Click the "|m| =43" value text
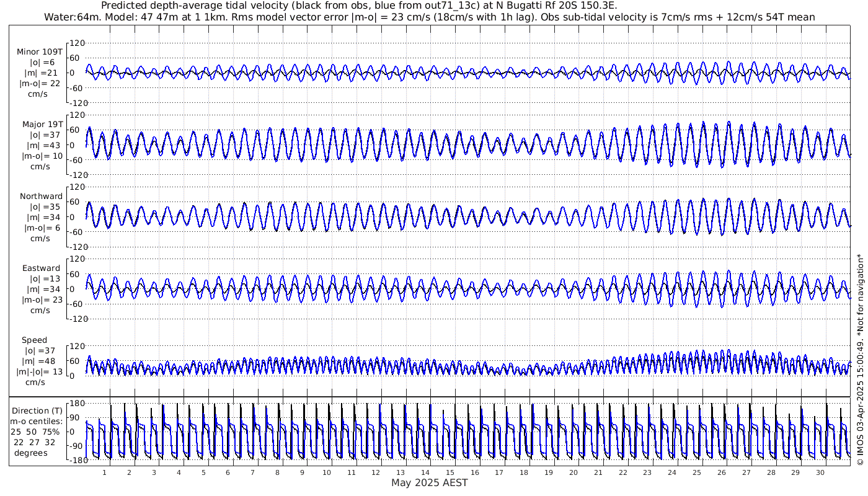868x496 pixels. [42, 146]
